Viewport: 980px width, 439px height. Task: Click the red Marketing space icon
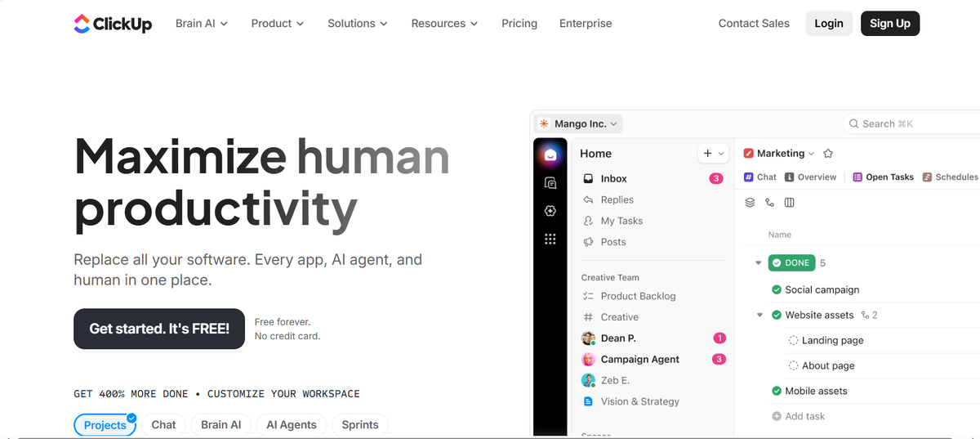[x=748, y=153]
